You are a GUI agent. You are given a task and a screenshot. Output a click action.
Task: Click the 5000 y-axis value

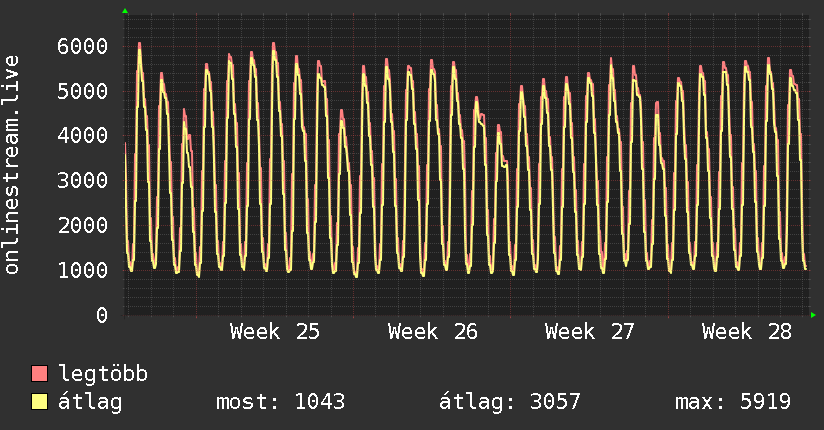tap(83, 91)
